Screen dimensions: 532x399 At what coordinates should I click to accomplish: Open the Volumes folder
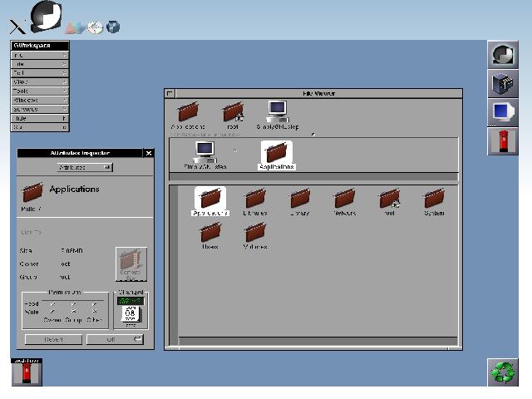point(255,234)
